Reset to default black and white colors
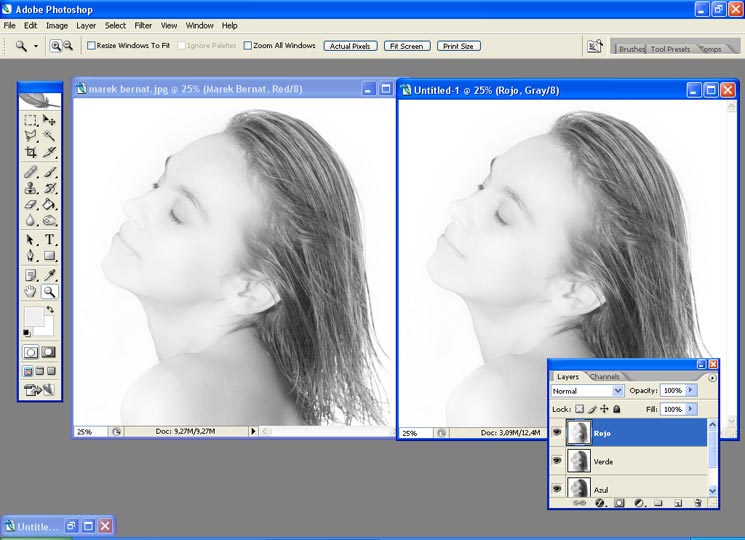The image size is (745, 540). 27,332
